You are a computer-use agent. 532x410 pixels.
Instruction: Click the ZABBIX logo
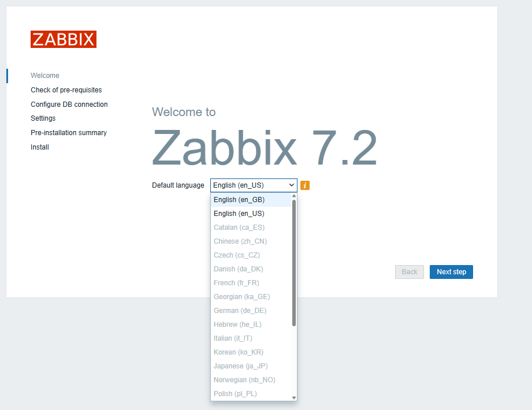[64, 39]
